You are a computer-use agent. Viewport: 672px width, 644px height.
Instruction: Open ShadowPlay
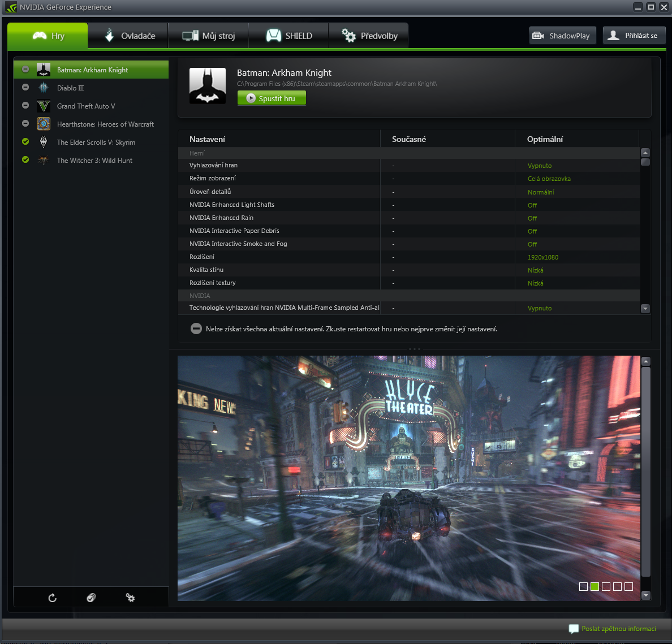[x=562, y=36]
